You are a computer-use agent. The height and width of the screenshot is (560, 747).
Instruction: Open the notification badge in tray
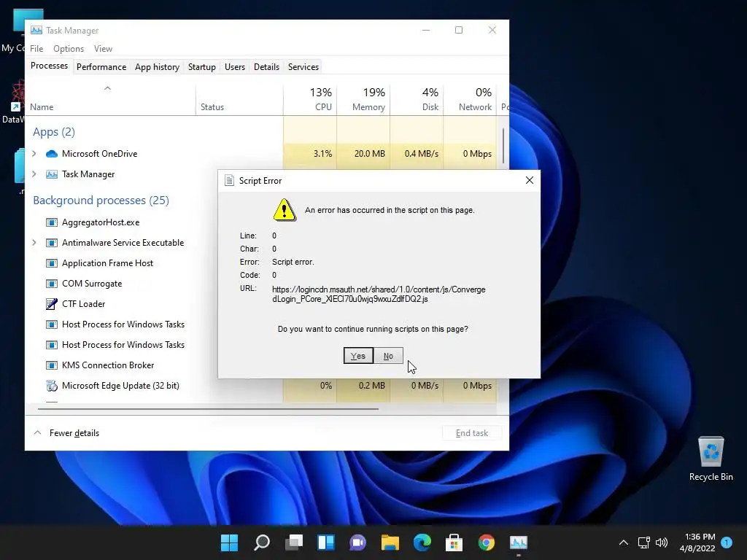tap(727, 542)
